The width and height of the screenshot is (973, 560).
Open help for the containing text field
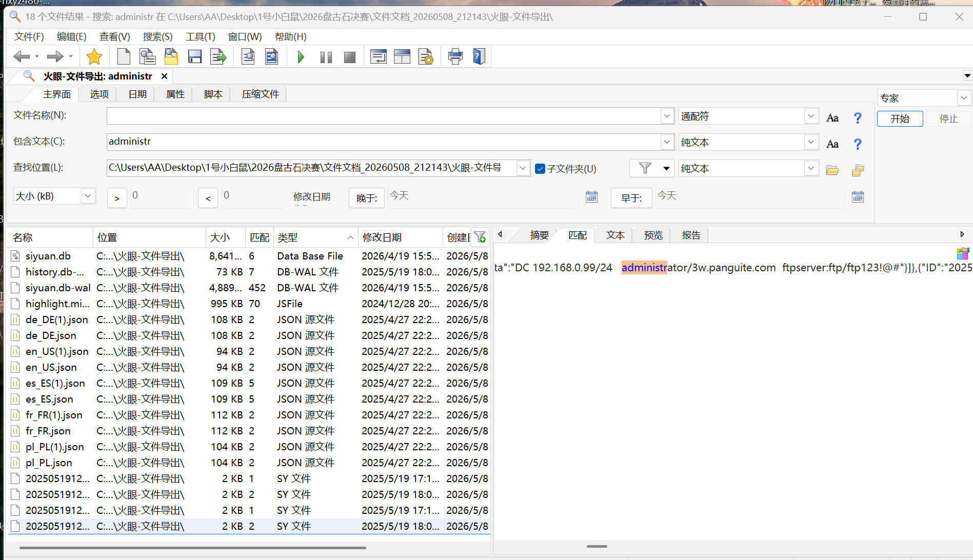(x=858, y=144)
